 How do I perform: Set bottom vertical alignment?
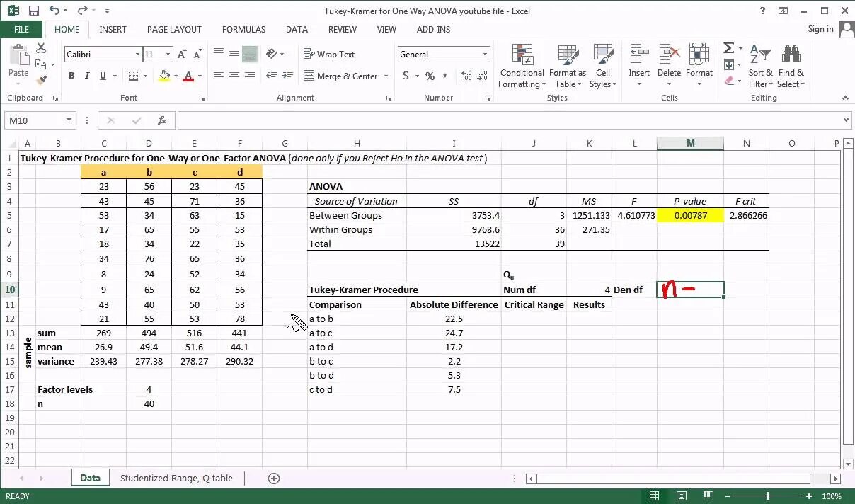(249, 54)
